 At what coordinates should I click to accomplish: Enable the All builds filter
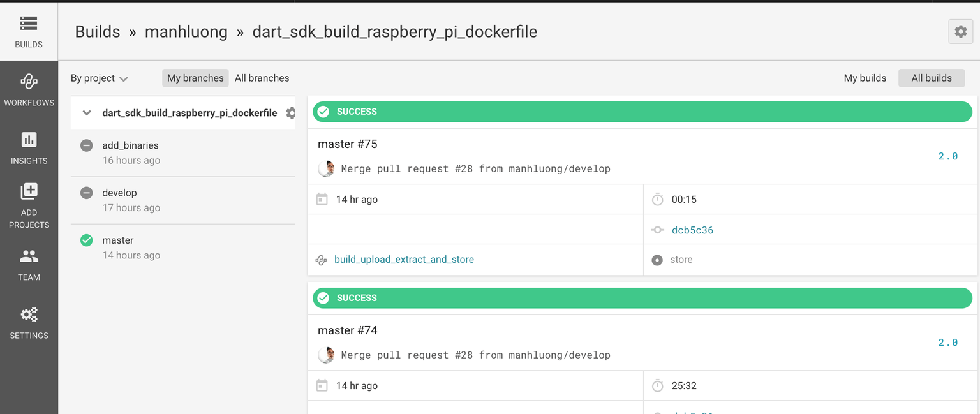click(932, 78)
